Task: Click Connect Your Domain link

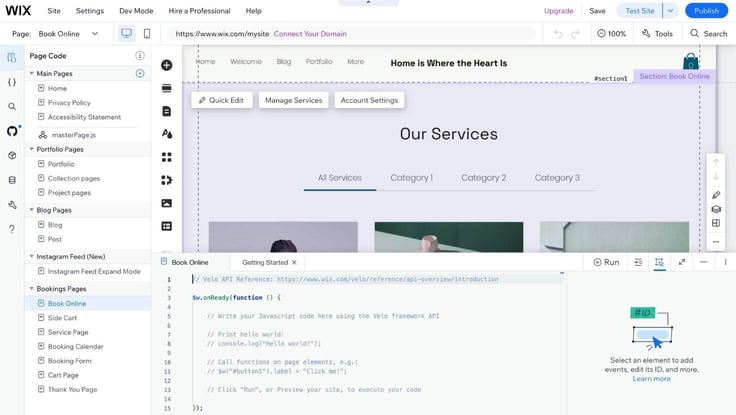Action: pyautogui.click(x=310, y=34)
